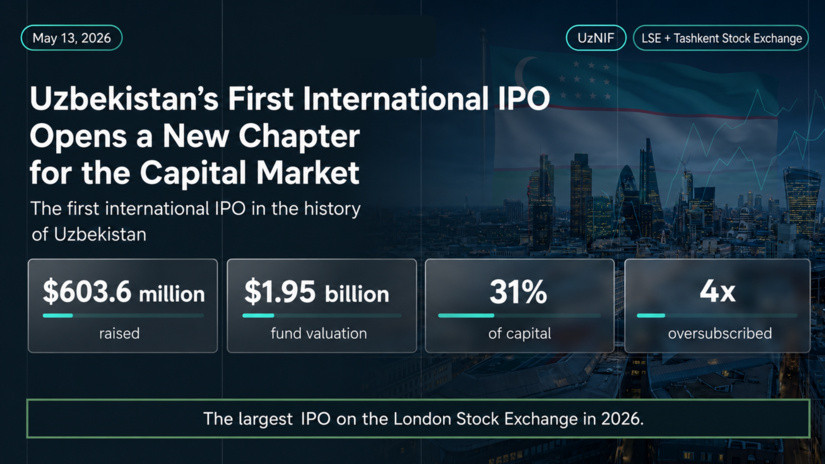The height and width of the screenshot is (464, 825).
Task: Click the 'raised' label
Action: pyautogui.click(x=119, y=334)
